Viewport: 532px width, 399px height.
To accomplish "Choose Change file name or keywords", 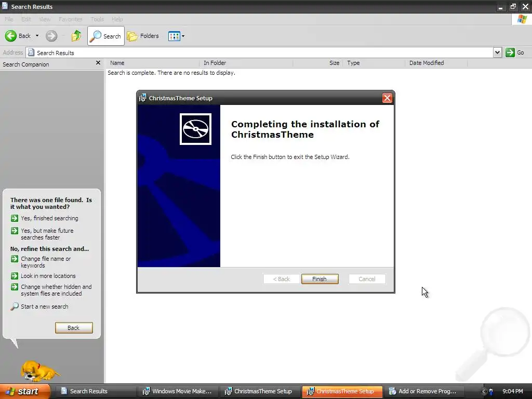I will 41,262.
